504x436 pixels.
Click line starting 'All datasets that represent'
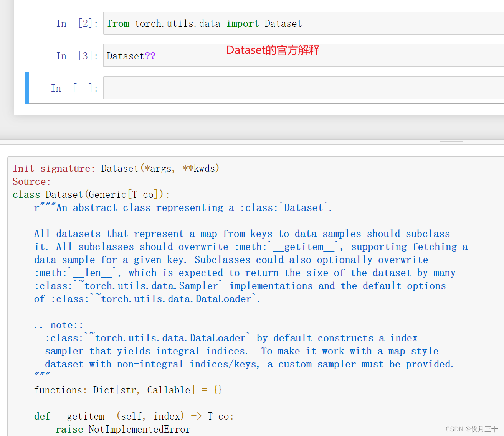[x=242, y=234]
